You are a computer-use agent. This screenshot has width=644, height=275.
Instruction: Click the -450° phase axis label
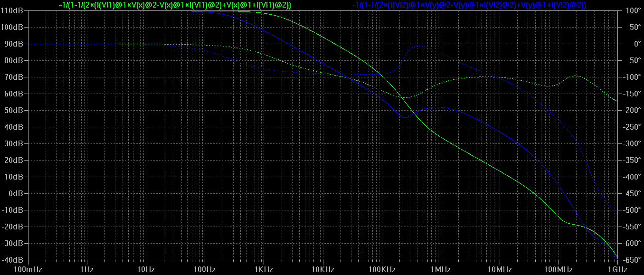click(x=632, y=193)
